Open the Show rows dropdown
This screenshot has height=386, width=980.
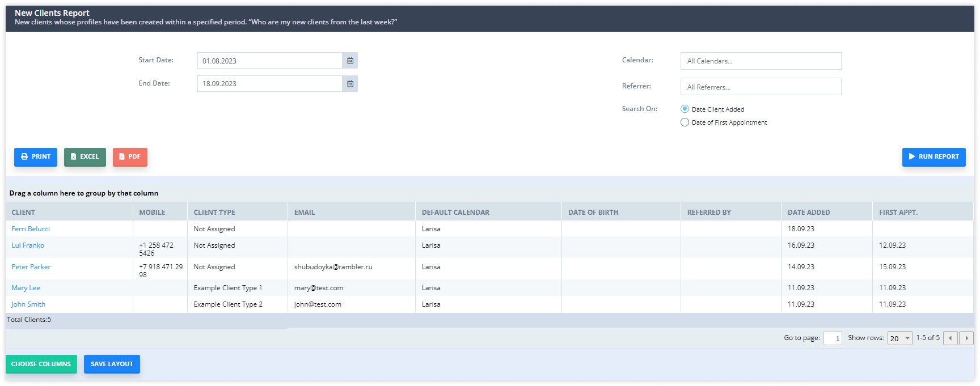(x=899, y=338)
